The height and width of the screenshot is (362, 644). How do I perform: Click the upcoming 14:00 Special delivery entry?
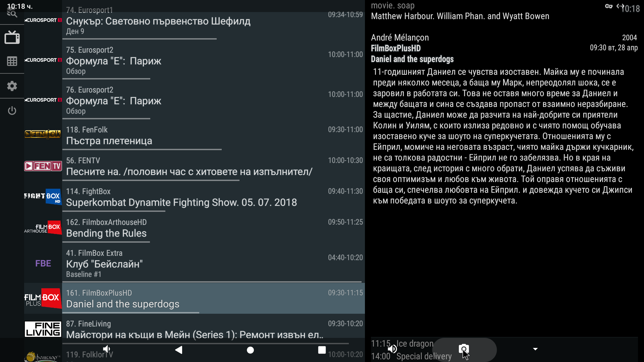click(x=412, y=356)
